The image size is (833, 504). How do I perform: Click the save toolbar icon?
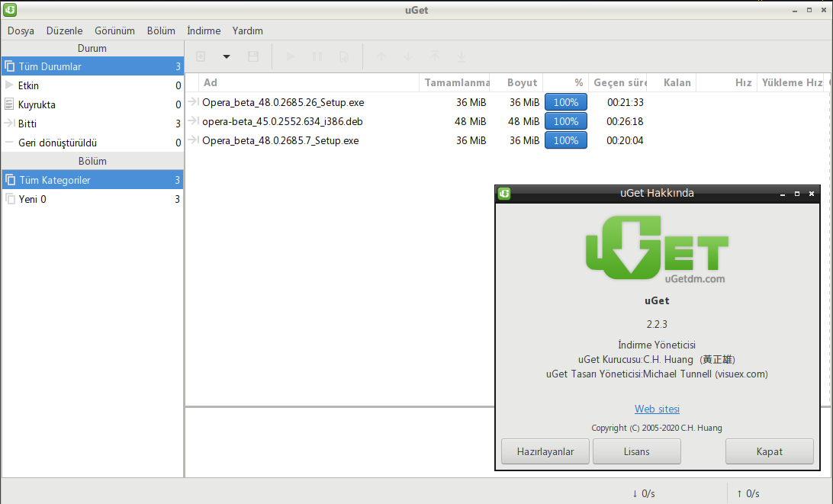click(253, 56)
